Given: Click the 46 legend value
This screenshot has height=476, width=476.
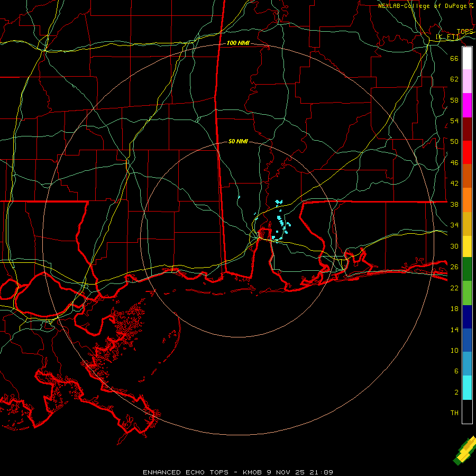Looking at the screenshot, I should [x=454, y=163].
